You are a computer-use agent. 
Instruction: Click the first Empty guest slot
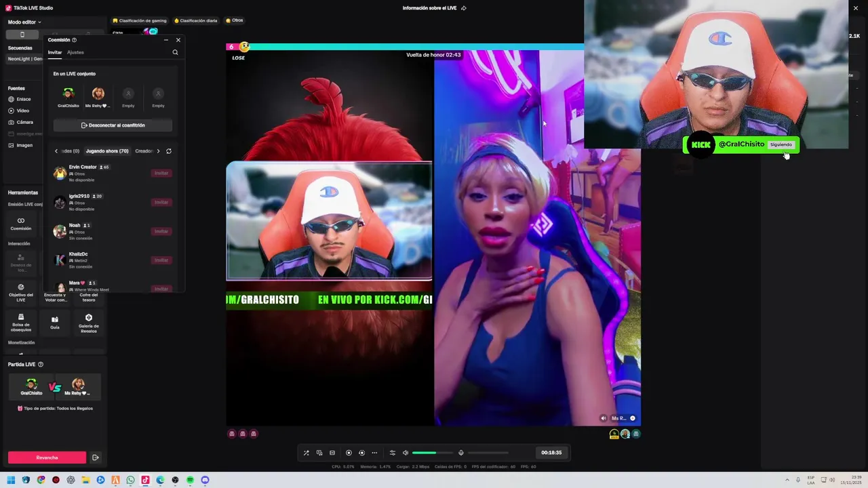tap(128, 94)
